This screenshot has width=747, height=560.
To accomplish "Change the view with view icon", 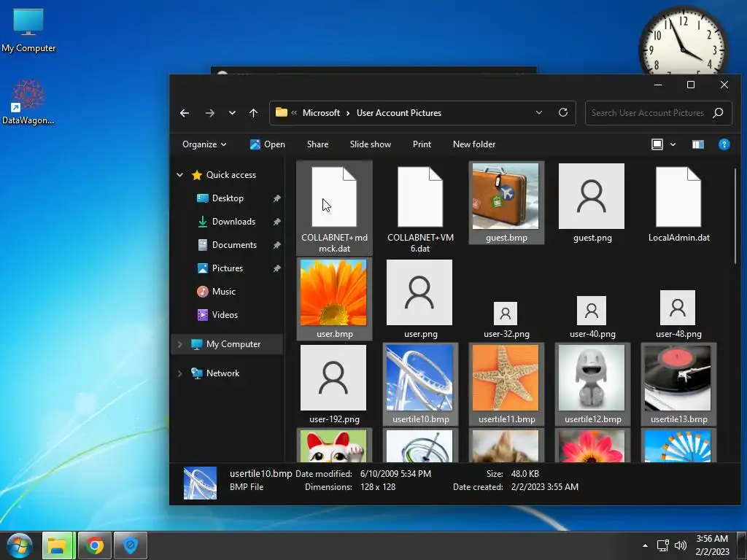I will click(x=657, y=144).
